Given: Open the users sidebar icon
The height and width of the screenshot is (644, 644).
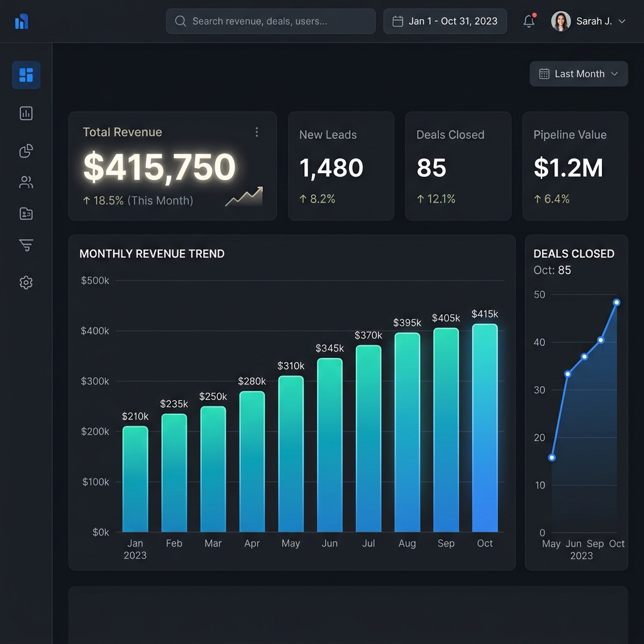Looking at the screenshot, I should click(26, 182).
